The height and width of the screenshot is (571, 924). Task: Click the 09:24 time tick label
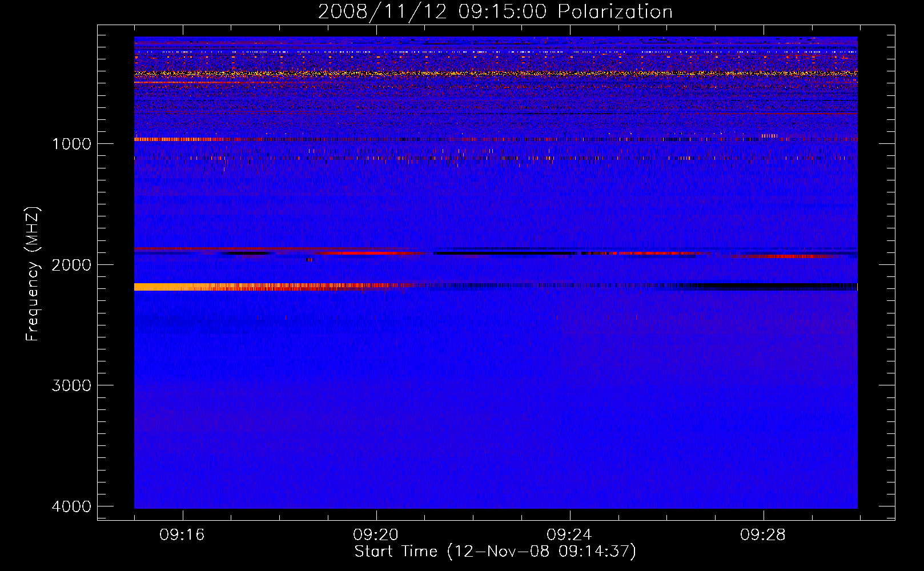click(x=569, y=535)
